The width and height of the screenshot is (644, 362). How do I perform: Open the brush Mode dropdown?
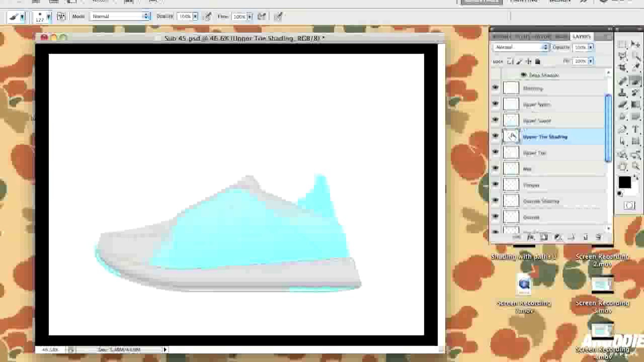click(x=120, y=17)
